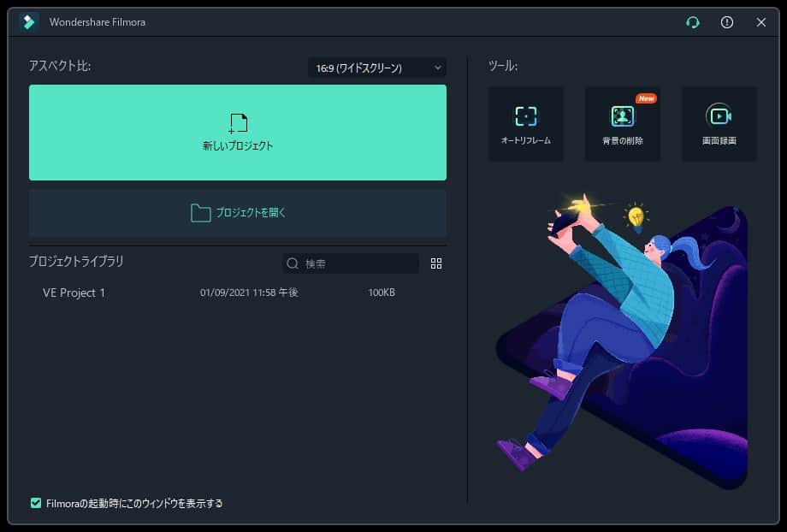Launch the 画面録画 screen recorder tool

click(719, 124)
